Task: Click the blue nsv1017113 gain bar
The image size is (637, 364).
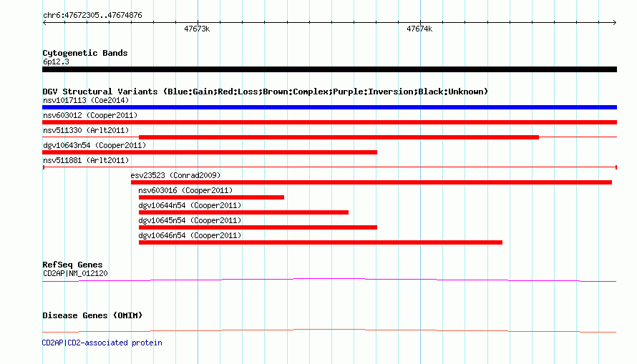Action: 329,107
